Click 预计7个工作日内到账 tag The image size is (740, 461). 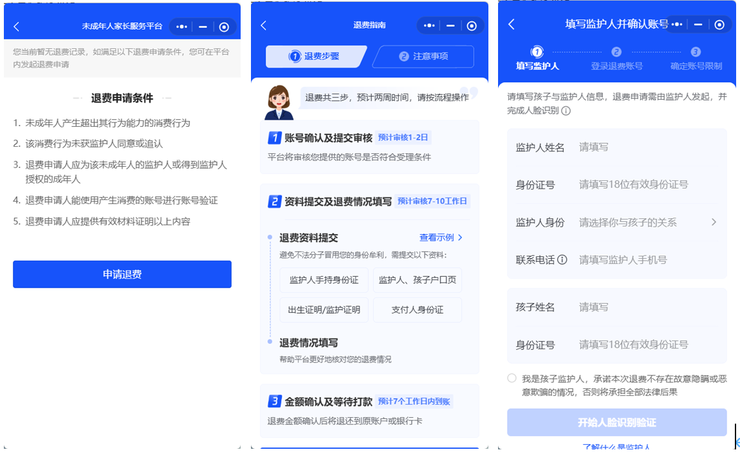(414, 402)
